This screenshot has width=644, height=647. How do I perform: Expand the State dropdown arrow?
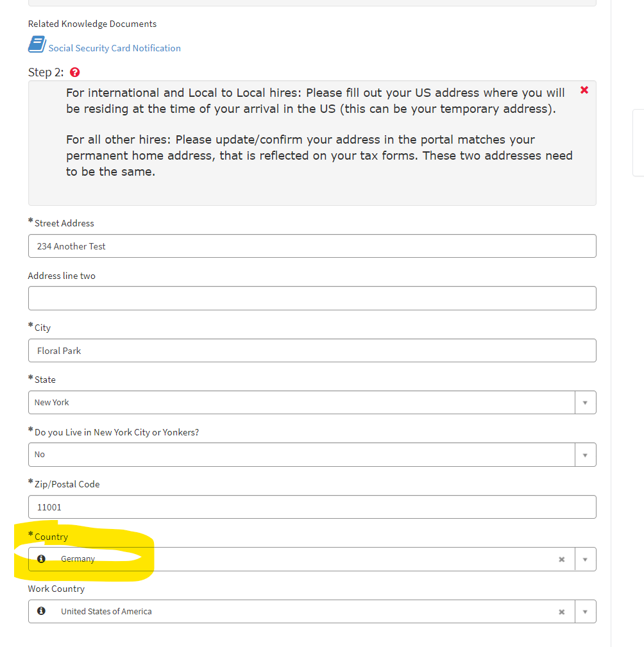coord(585,403)
